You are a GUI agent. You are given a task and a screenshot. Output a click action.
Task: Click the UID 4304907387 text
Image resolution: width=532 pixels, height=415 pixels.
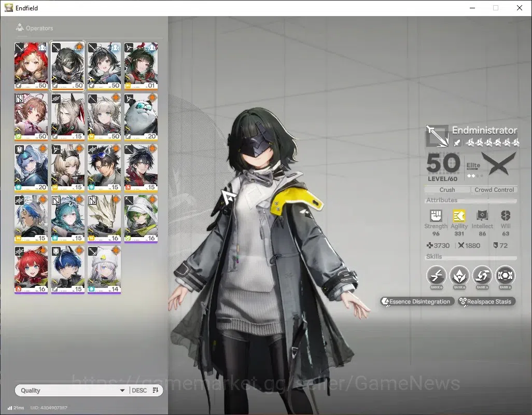point(49,408)
